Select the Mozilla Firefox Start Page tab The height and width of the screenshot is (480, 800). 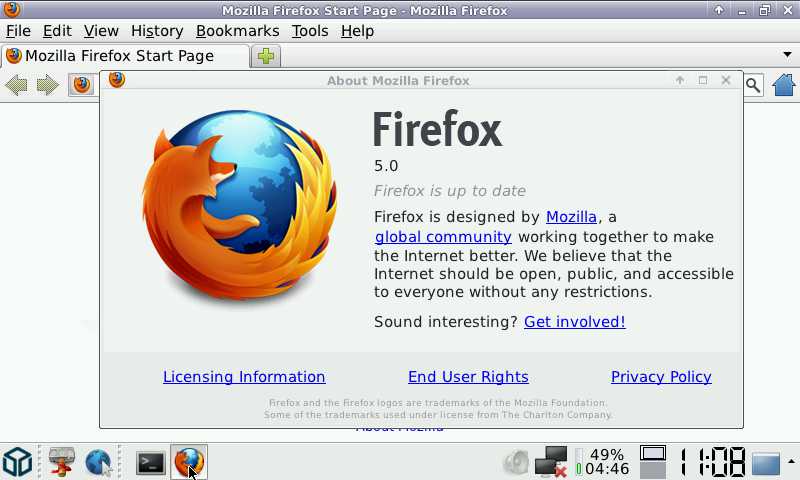click(x=126, y=56)
